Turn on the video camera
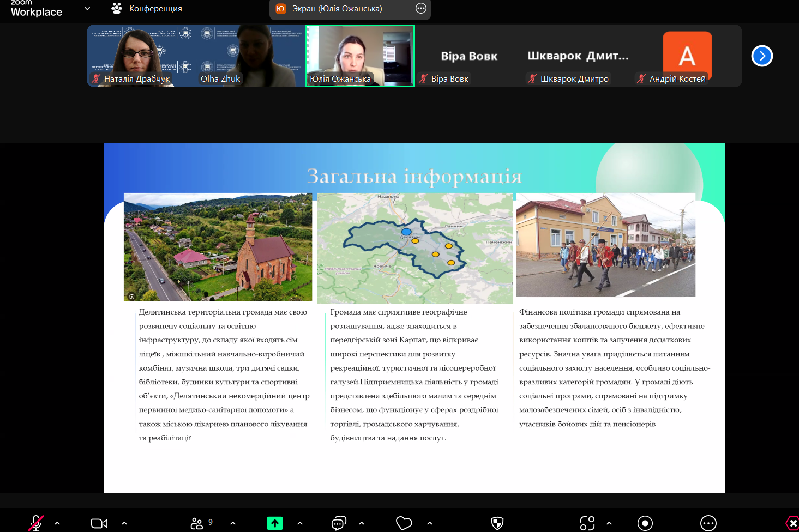799x532 pixels. [99, 523]
